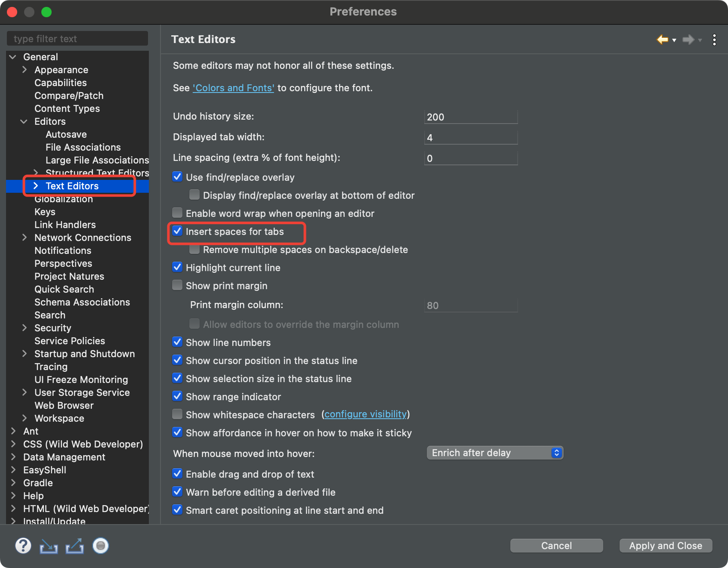Expand the Ant node
The height and width of the screenshot is (568, 728).
[x=13, y=431]
